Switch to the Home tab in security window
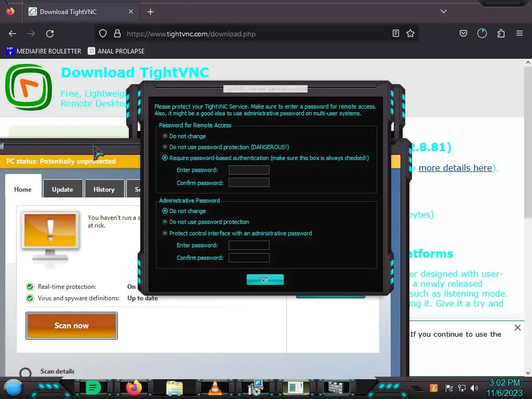This screenshot has width=532, height=399. click(23, 189)
